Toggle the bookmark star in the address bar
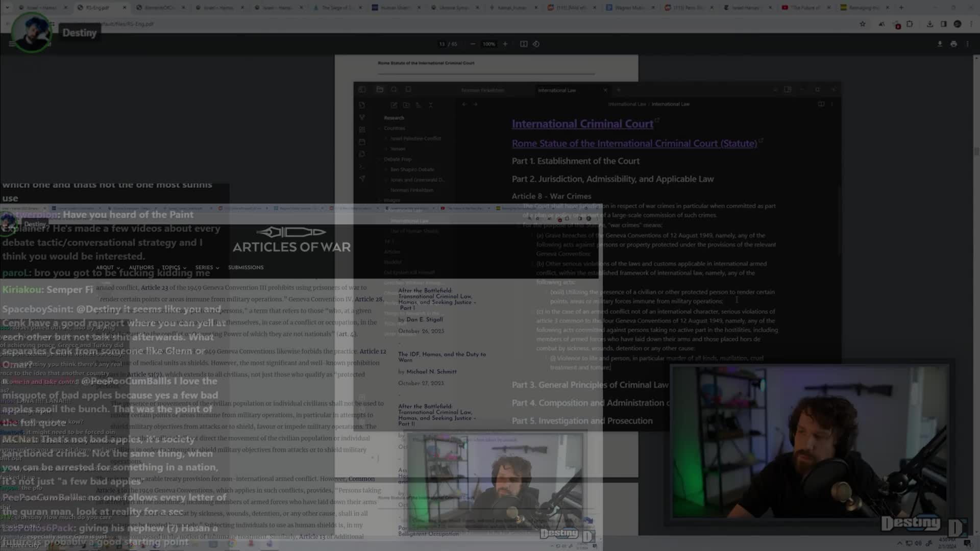Viewport: 980px width, 551px height. (x=863, y=24)
